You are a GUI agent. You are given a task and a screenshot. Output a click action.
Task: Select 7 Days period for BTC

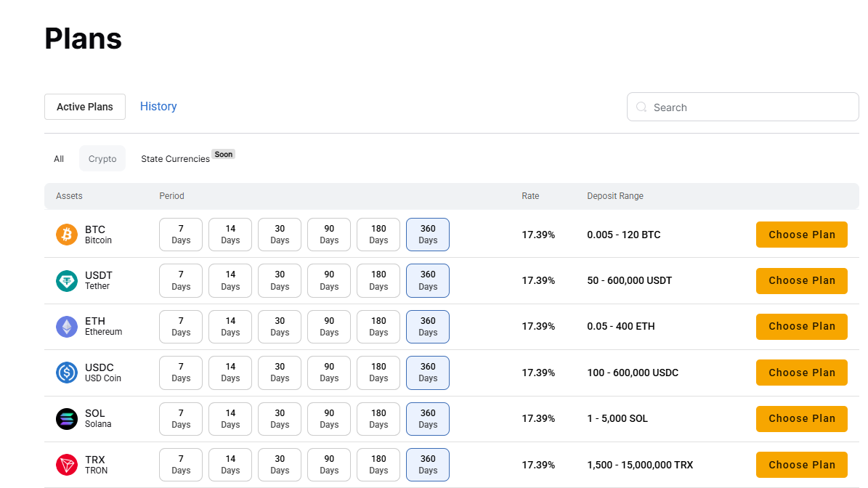pos(181,235)
